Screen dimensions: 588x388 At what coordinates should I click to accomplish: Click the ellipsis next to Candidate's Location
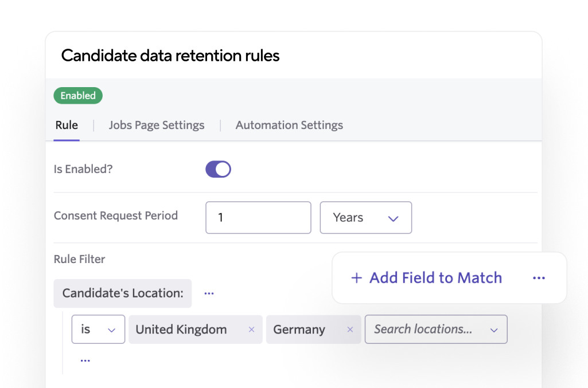[x=209, y=293]
